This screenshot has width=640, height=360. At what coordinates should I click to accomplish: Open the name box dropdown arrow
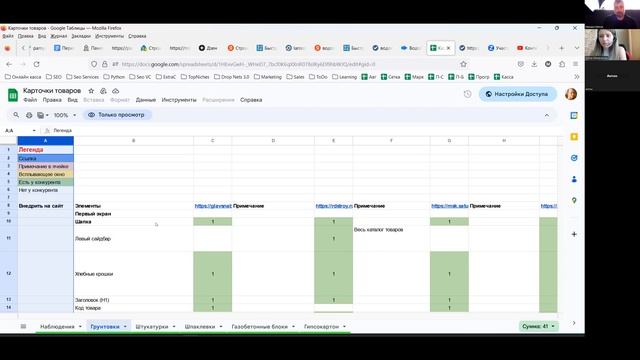click(34, 131)
